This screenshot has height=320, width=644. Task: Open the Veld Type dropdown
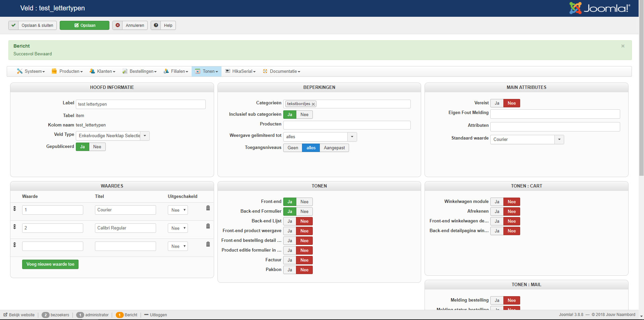pyautogui.click(x=113, y=136)
